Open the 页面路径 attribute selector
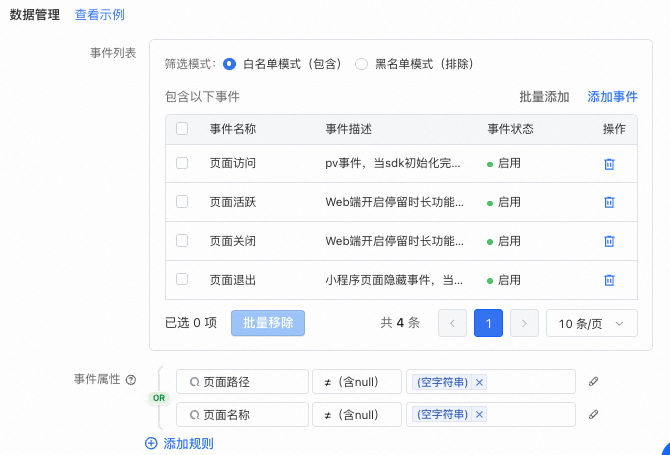The image size is (670, 455). 242,382
